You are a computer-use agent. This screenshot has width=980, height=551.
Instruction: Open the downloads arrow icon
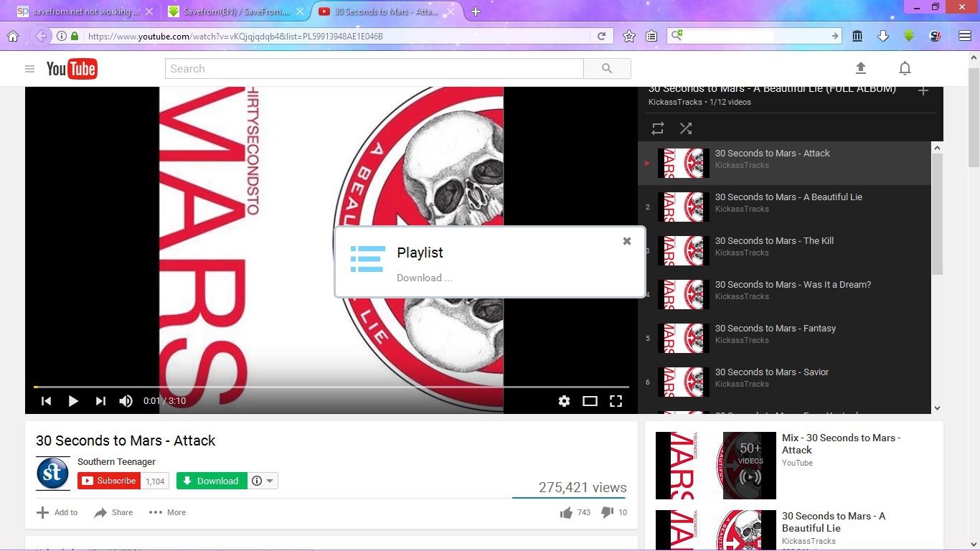coord(883,36)
